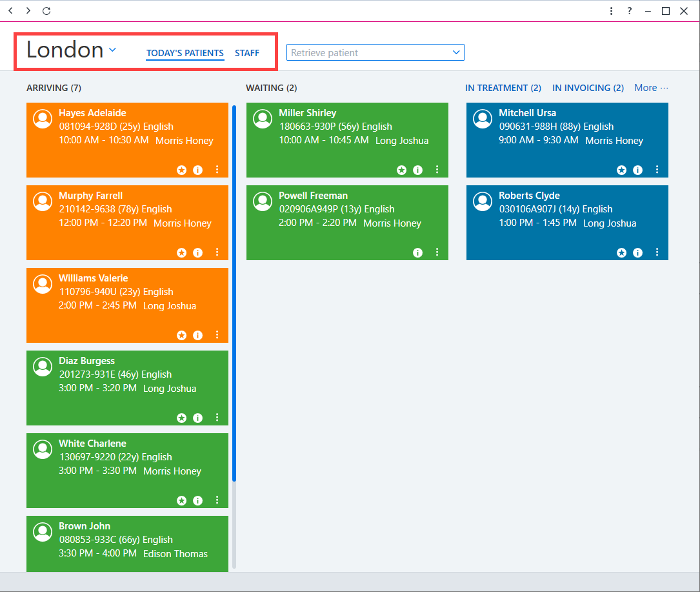Open the Retrieve patient dropdown arrow
The width and height of the screenshot is (700, 592).
455,52
